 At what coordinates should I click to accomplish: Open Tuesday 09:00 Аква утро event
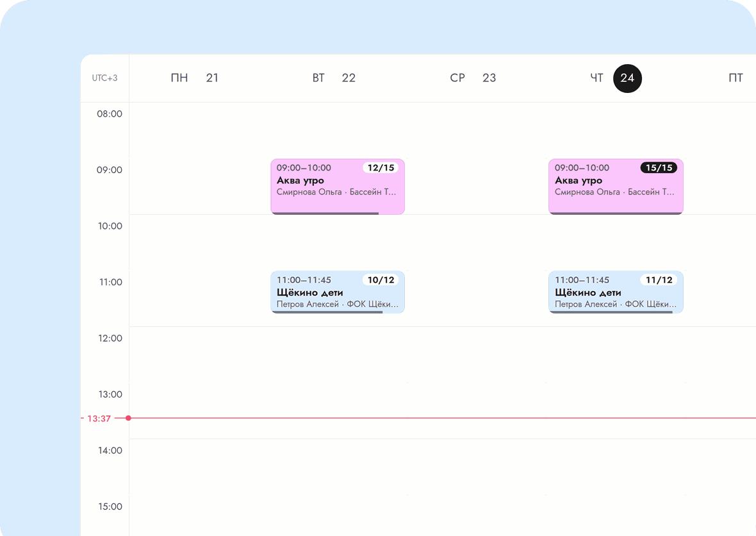338,186
